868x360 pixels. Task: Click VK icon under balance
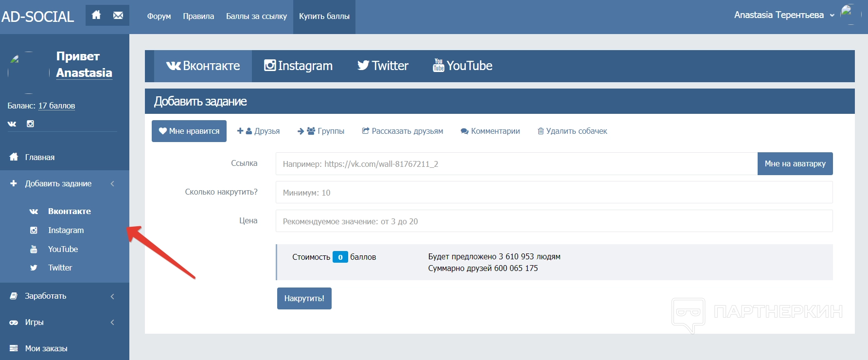coord(12,124)
